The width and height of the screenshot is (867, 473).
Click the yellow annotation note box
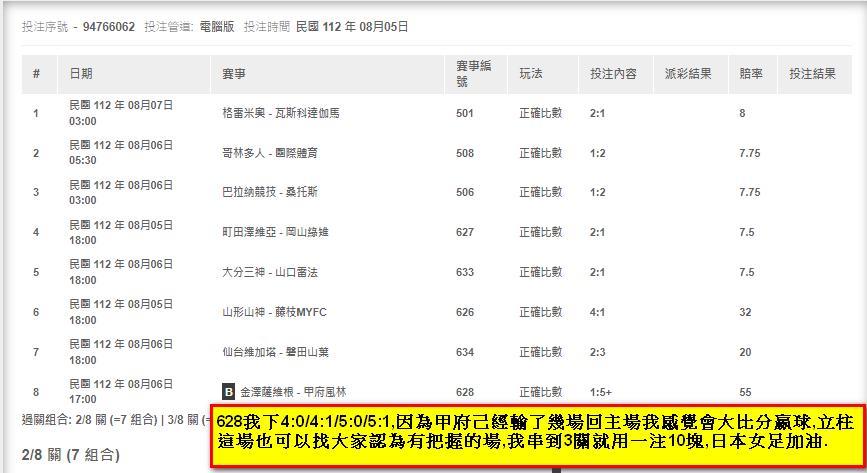point(537,435)
